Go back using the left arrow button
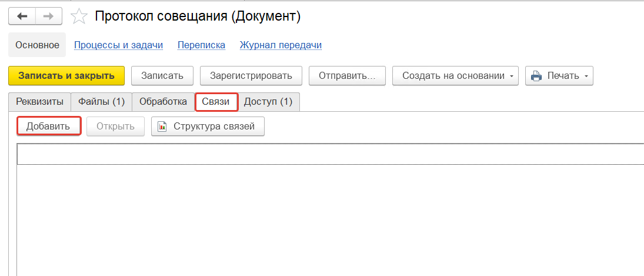This screenshot has width=644, height=276. [22, 16]
